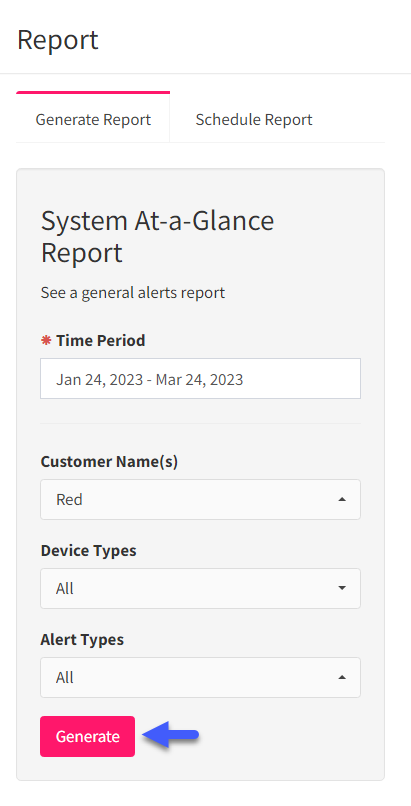The image size is (411, 806).
Task: Click the up caret in Alert Types field
Action: [x=342, y=677]
